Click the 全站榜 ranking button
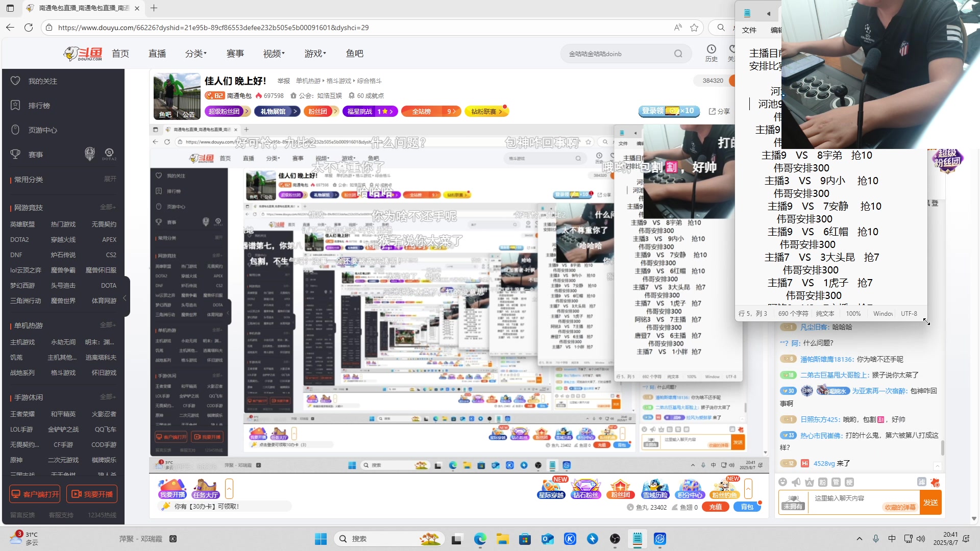This screenshot has width=980, height=551. coord(431,111)
